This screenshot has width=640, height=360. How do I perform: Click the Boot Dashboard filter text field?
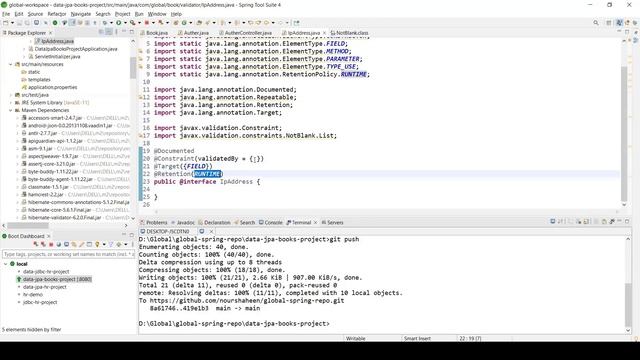[68, 254]
